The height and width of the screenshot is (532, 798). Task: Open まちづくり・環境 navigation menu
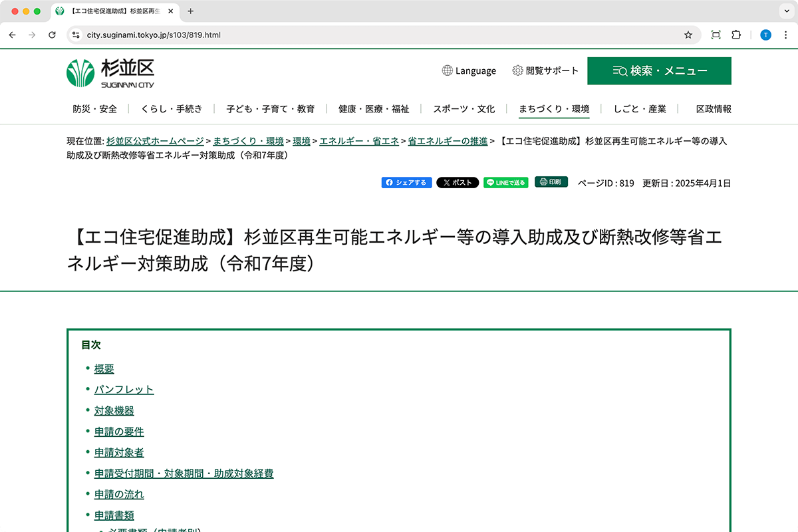[554, 108]
